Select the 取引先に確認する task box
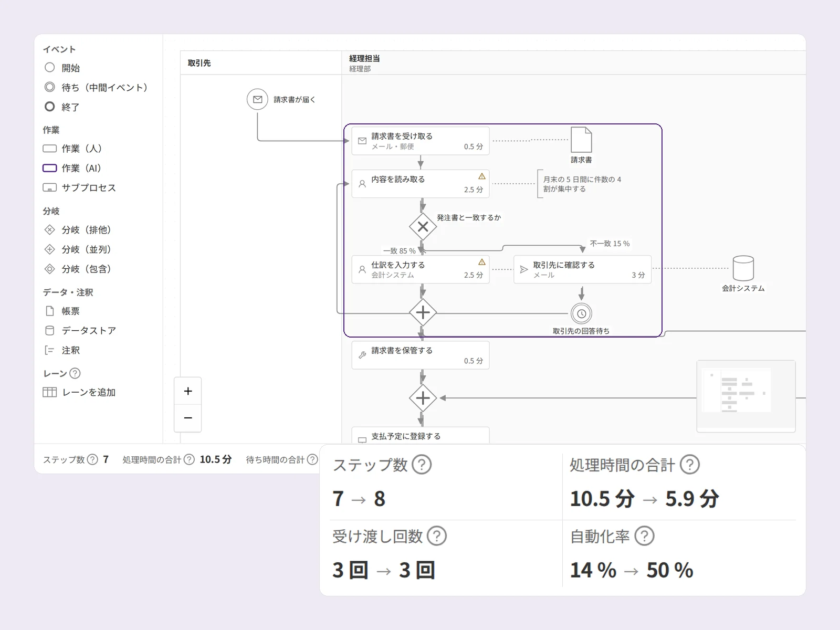 point(582,269)
